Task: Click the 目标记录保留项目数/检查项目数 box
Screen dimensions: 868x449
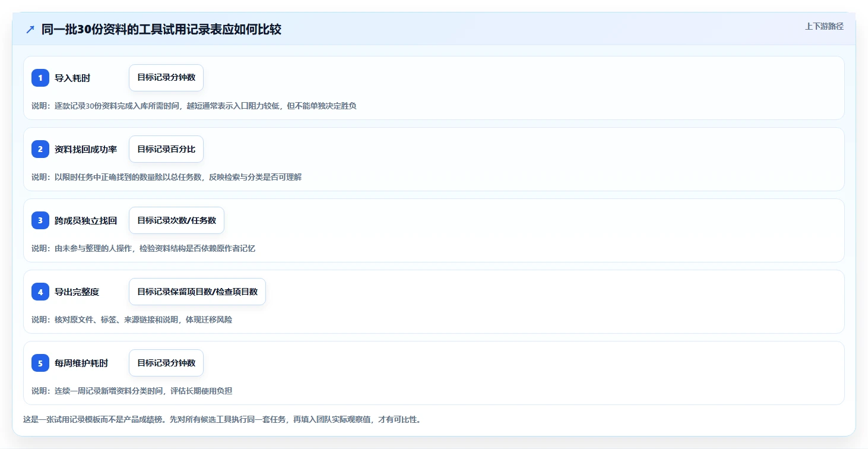Action: coord(197,292)
